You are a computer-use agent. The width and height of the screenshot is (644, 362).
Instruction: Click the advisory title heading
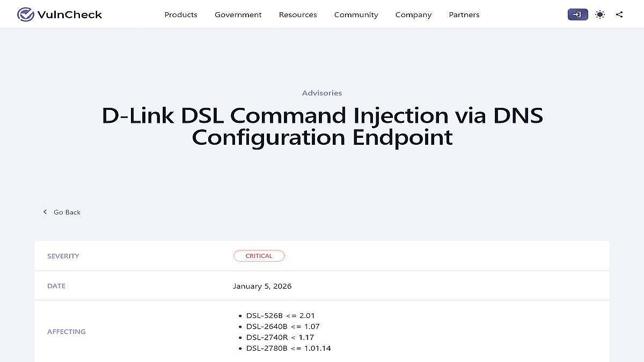[322, 127]
